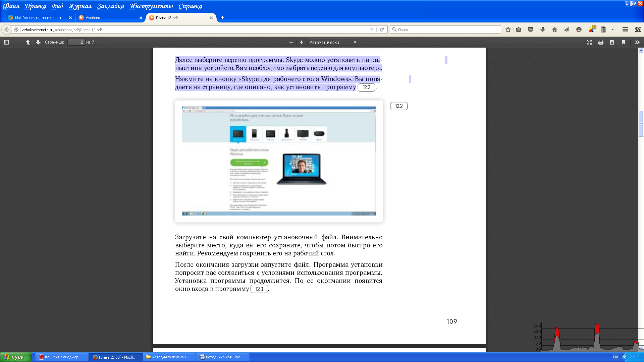
Task: Close the Mail.Ru tab
Action: [70, 18]
